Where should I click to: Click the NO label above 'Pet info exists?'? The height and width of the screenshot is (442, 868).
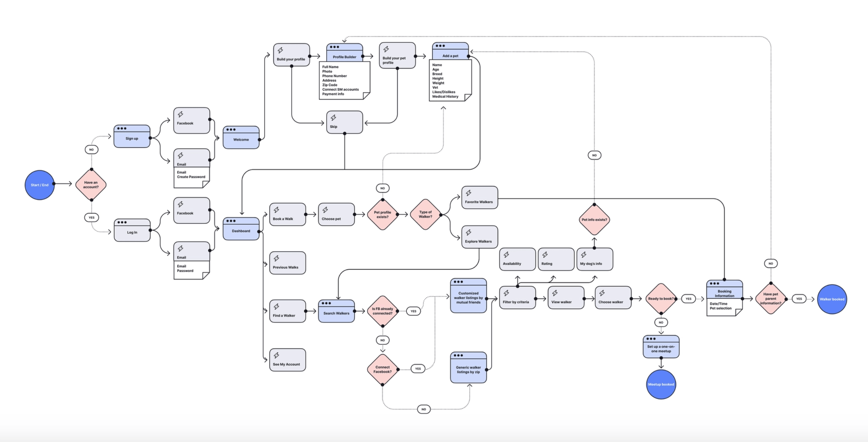point(595,155)
